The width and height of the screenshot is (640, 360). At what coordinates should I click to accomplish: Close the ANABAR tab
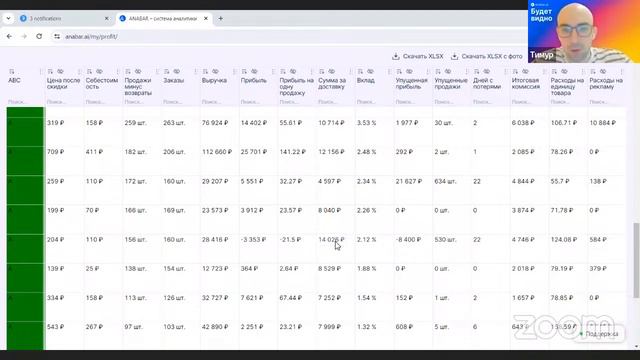pos(206,18)
